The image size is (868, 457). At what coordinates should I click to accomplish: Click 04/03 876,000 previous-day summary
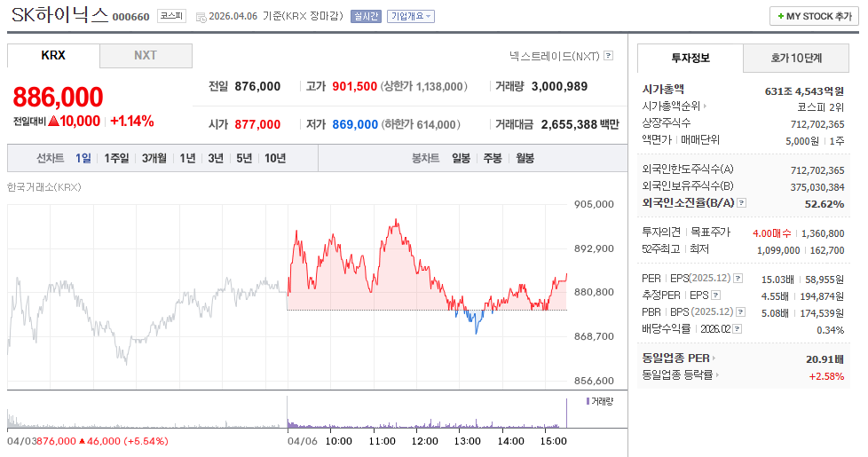coord(88,441)
